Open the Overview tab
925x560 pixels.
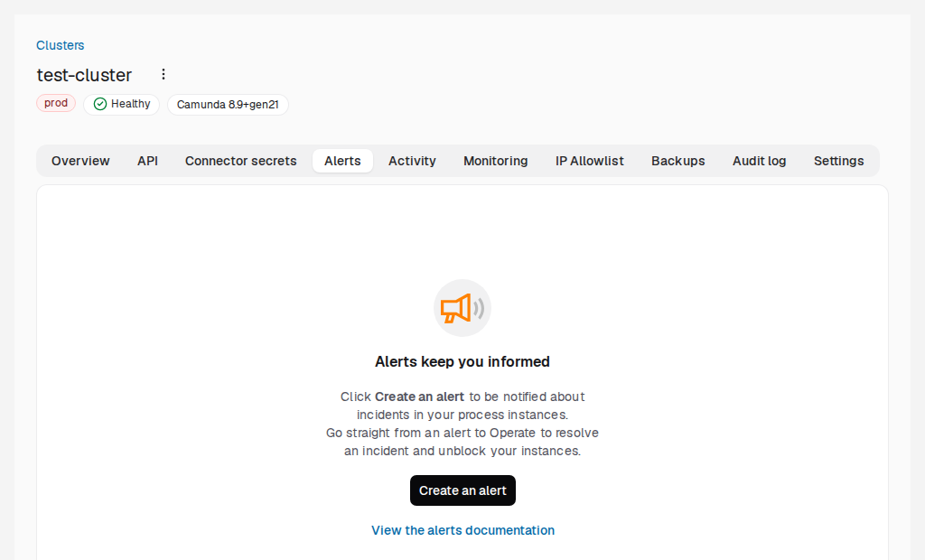80,161
